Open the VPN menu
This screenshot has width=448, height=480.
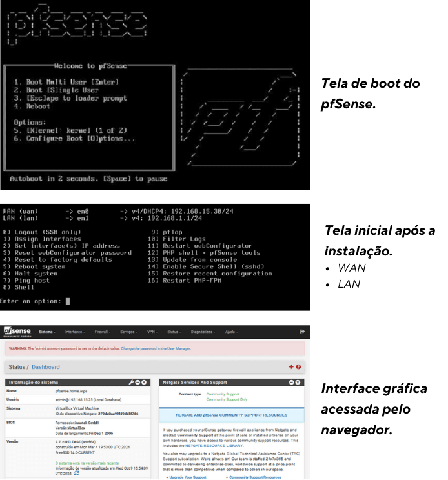click(x=153, y=332)
